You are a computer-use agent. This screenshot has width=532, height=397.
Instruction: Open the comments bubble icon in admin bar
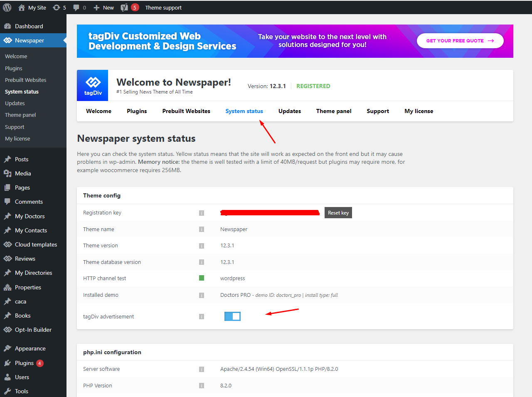point(76,7)
